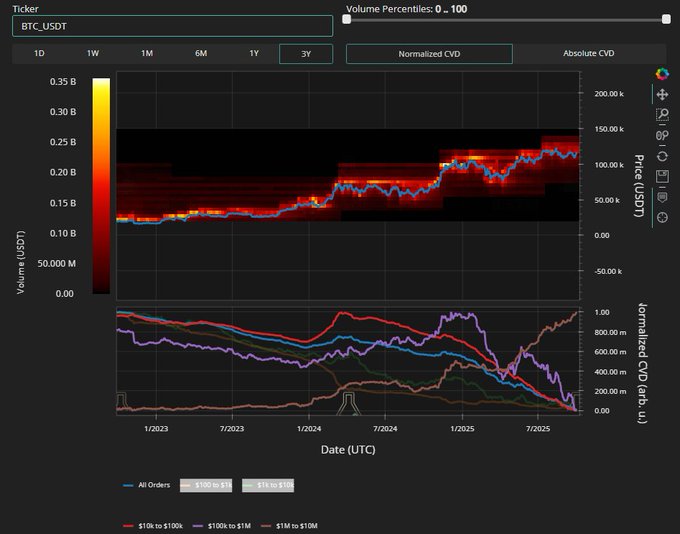Toggle the Crosshair tool
This screenshot has height=534, width=680.
[x=661, y=218]
